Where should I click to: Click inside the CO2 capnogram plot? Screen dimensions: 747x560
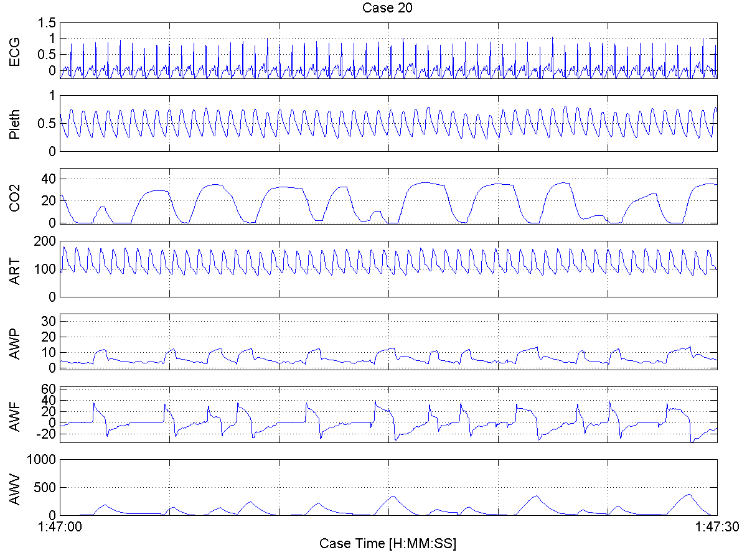coord(388,197)
